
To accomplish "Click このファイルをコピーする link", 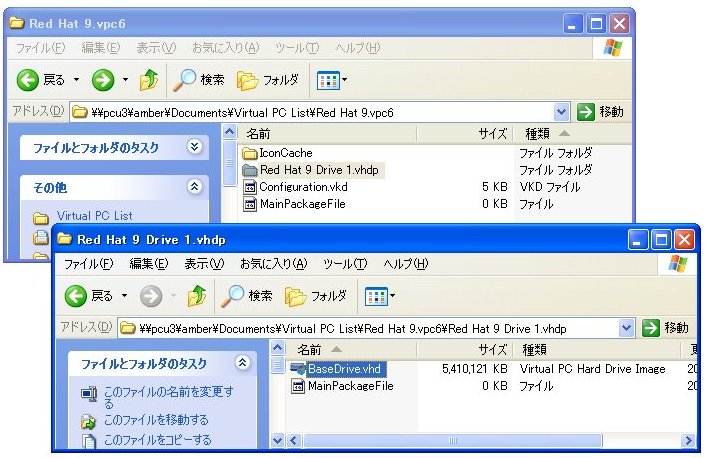I will [x=157, y=440].
